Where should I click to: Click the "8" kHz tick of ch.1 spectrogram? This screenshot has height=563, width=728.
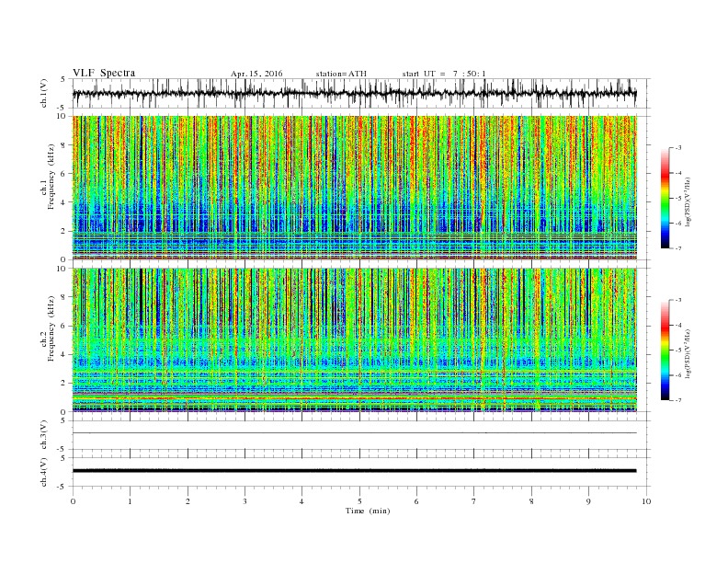coord(64,145)
